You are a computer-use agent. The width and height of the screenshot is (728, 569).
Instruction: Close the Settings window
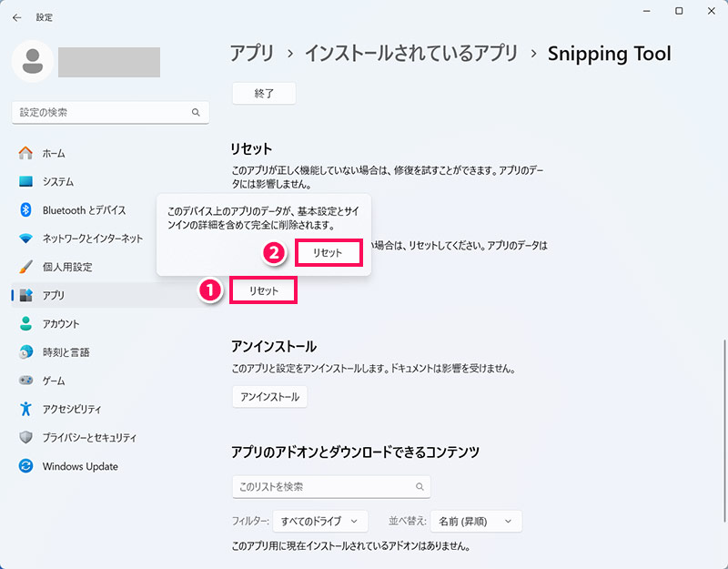[712, 11]
